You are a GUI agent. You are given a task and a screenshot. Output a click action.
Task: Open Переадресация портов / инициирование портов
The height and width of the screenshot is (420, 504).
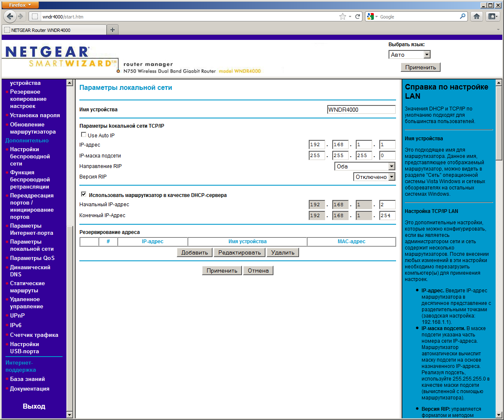[32, 206]
